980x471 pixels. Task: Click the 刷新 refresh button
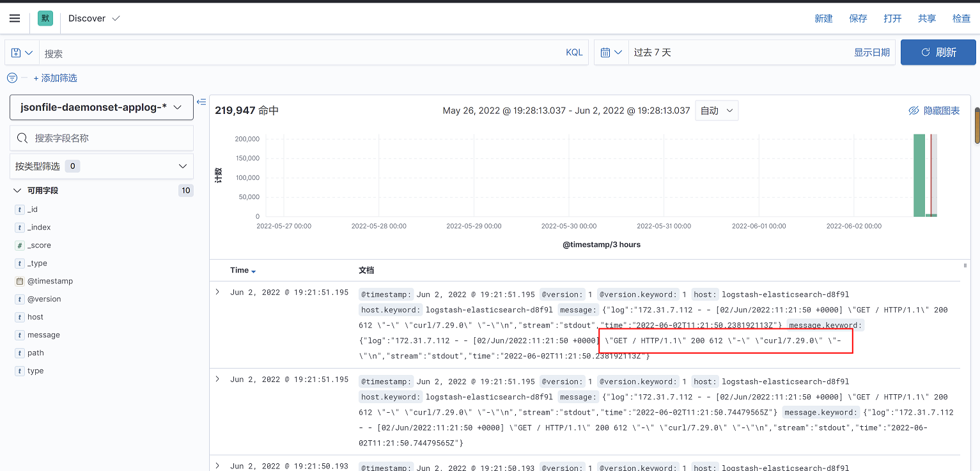(938, 52)
